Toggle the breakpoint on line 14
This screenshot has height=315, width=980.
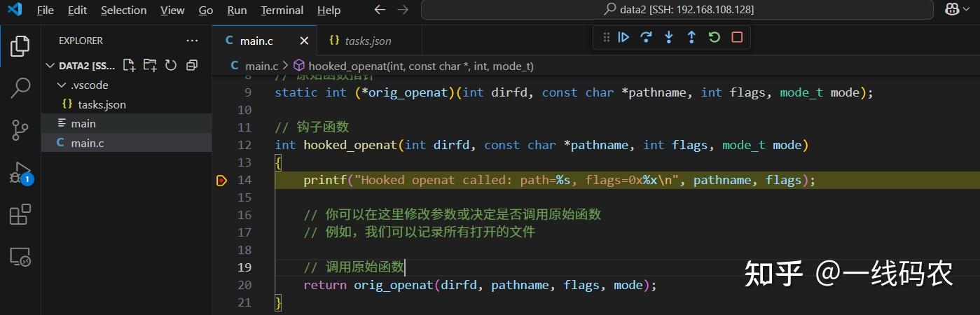(x=221, y=180)
